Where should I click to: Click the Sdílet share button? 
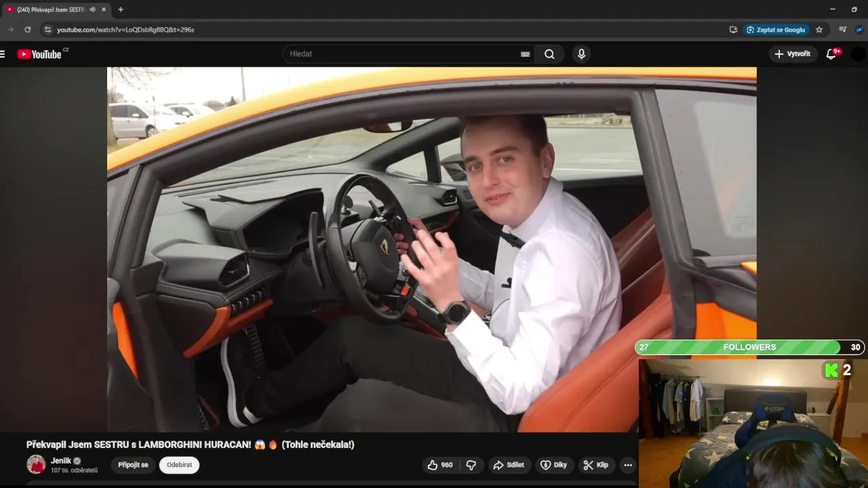pos(509,465)
